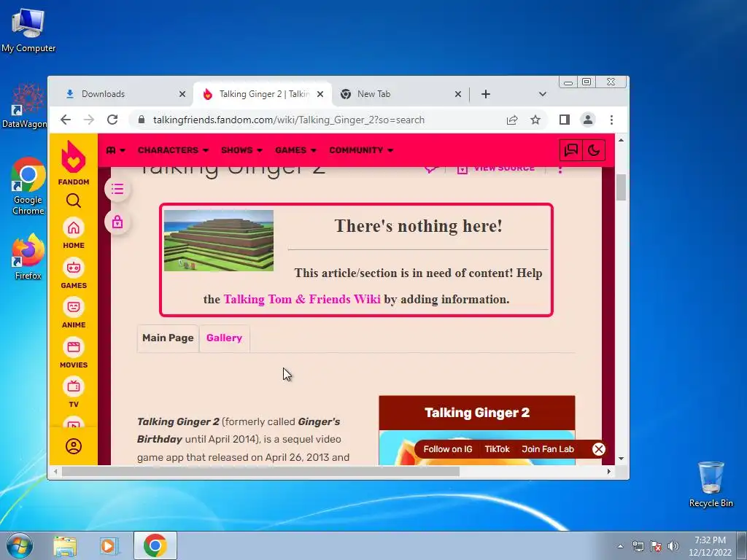747x560 pixels.
Task: Open a new browser tab with plus
Action: [x=485, y=94]
